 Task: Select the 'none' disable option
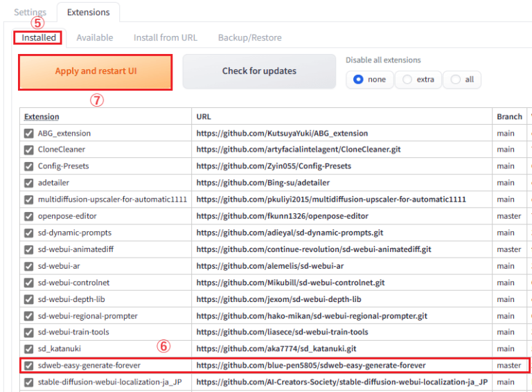(358, 80)
